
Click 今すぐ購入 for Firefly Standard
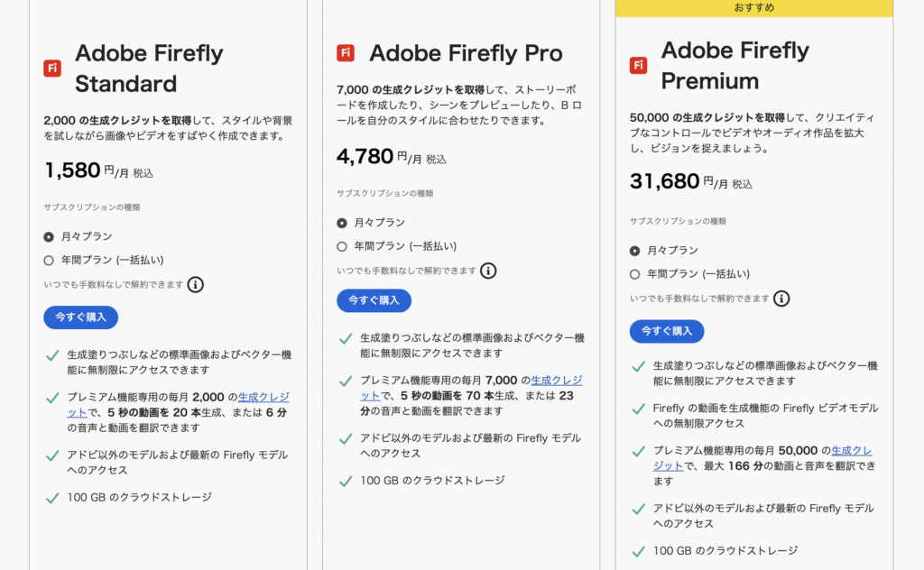click(x=80, y=317)
